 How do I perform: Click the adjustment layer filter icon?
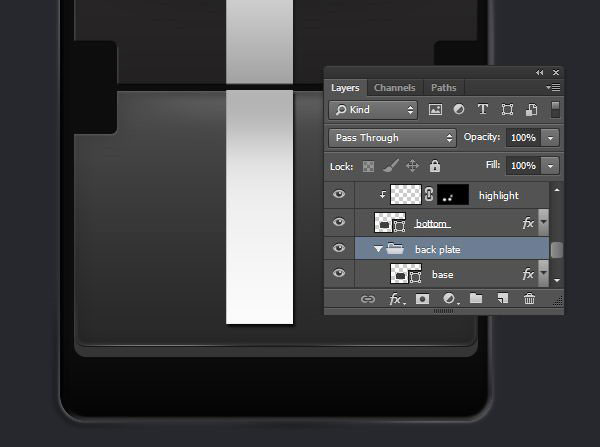point(459,110)
